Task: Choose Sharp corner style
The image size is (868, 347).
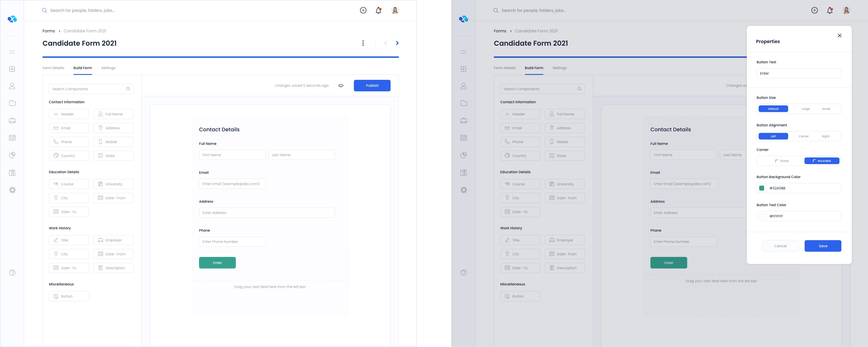Action: click(x=782, y=161)
